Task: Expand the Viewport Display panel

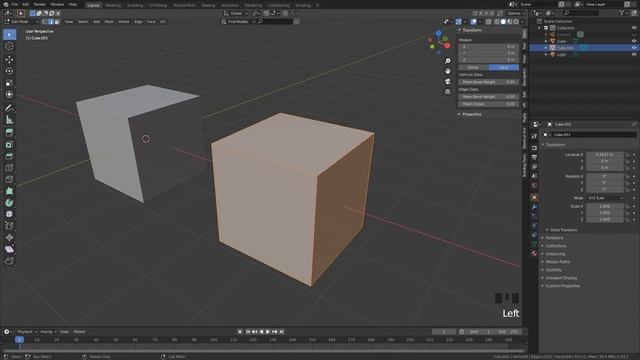Action: 561,278
